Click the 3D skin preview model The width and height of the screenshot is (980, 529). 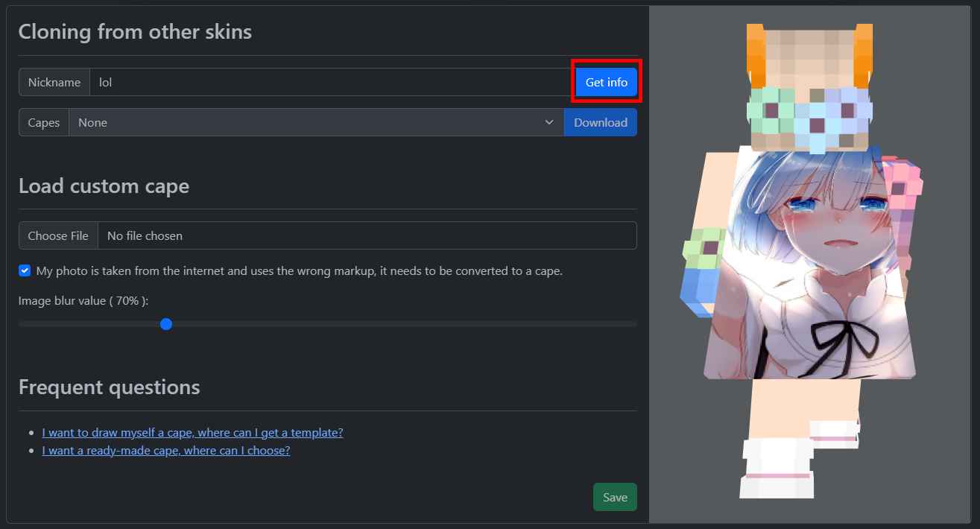click(x=802, y=261)
